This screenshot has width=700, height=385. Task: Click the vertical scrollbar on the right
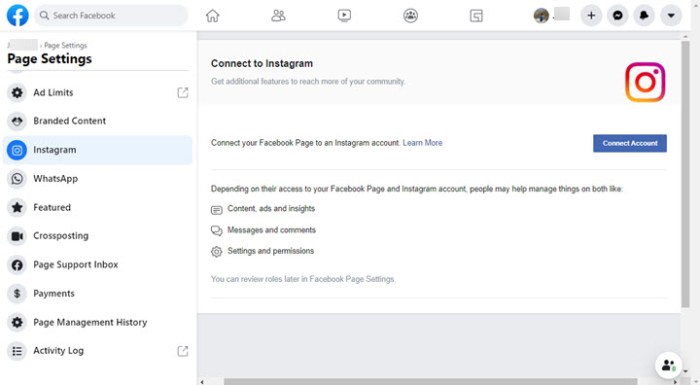pos(685,174)
